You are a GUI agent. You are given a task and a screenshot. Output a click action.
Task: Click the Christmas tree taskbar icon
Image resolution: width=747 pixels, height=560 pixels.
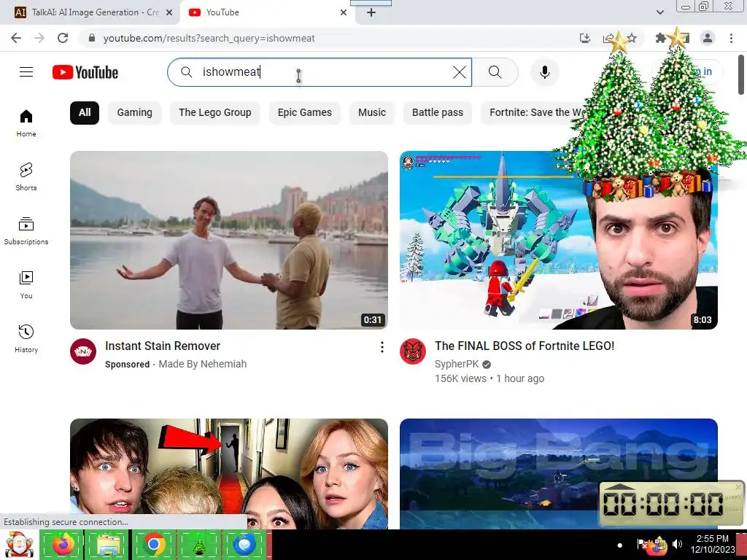click(x=198, y=544)
